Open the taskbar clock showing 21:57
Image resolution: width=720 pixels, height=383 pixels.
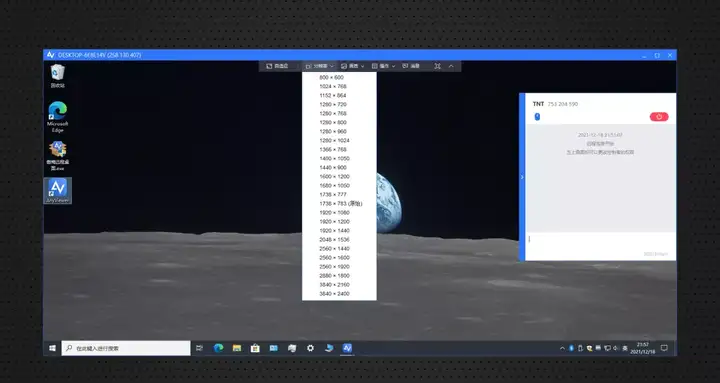pyautogui.click(x=643, y=348)
